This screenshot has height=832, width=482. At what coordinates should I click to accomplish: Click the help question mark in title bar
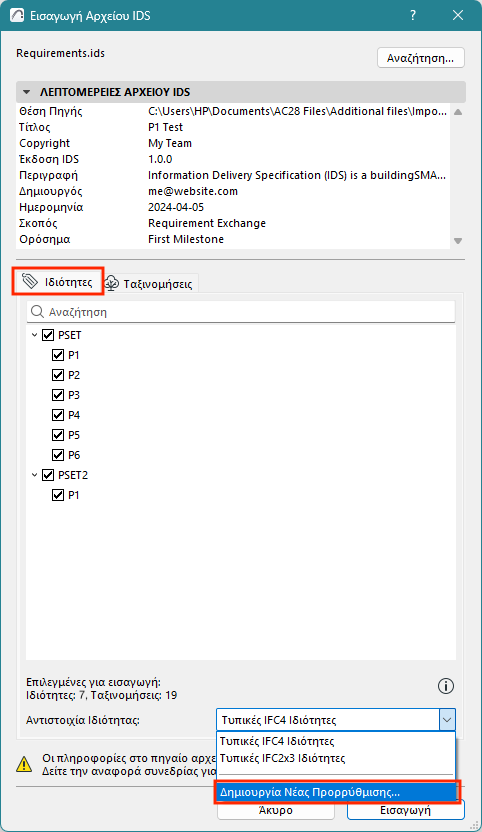click(x=413, y=15)
